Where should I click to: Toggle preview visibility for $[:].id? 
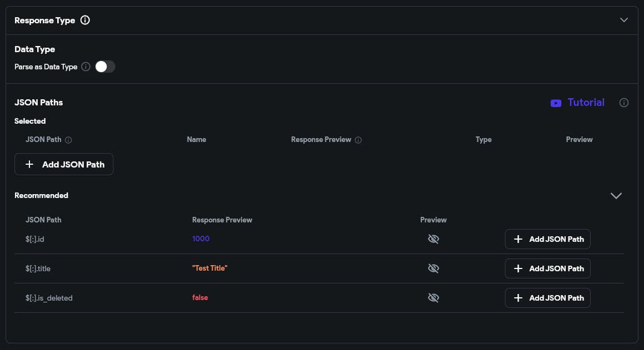[434, 239]
